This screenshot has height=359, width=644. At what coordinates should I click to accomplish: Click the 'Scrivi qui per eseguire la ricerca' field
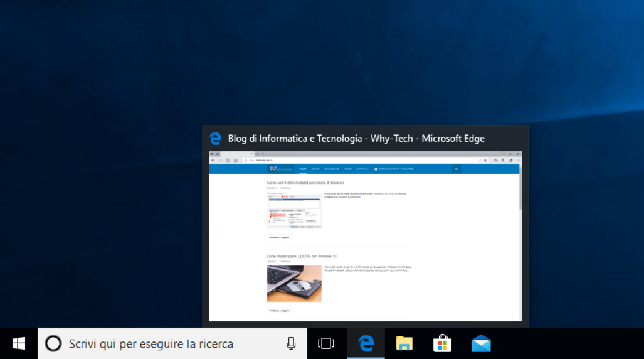(x=172, y=343)
